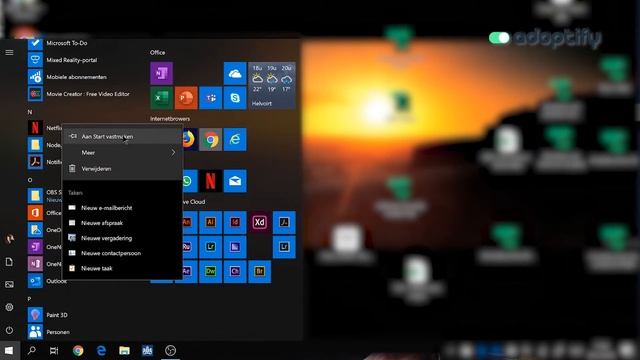This screenshot has width=640, height=360.
Task: Expand the Start menu hamburger button
Action: coord(9,52)
